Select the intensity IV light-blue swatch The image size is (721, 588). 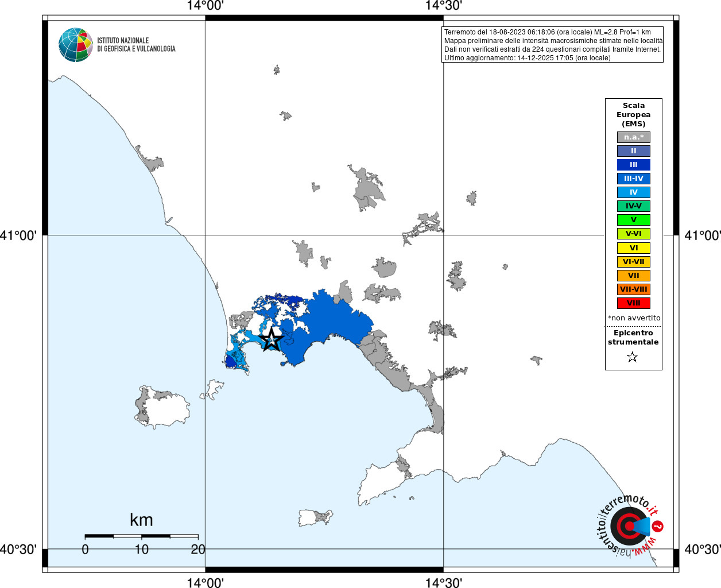pos(634,192)
